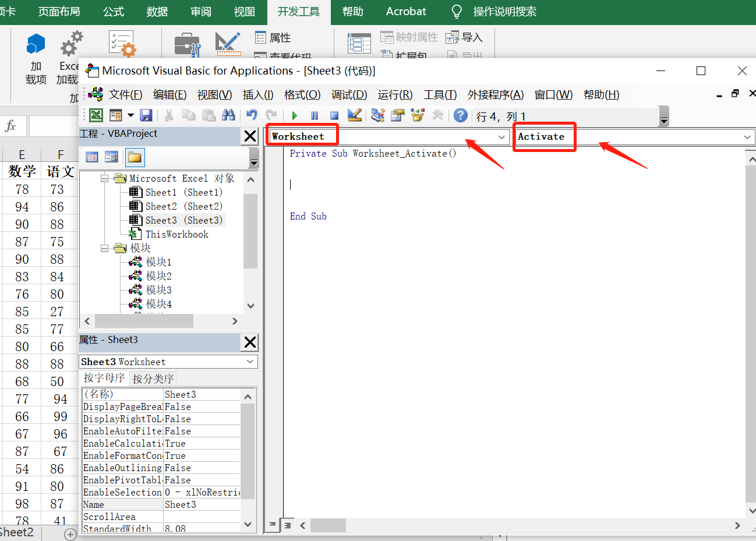
Task: Switch to 按分类序 properties tab
Action: [x=153, y=379]
